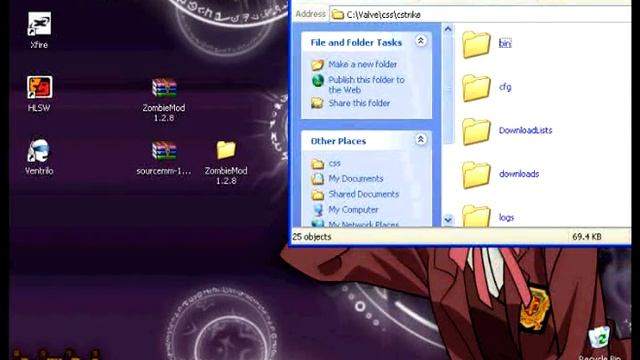The height and width of the screenshot is (360, 640).
Task: Click the Make a new folder icon
Action: [x=318, y=64]
